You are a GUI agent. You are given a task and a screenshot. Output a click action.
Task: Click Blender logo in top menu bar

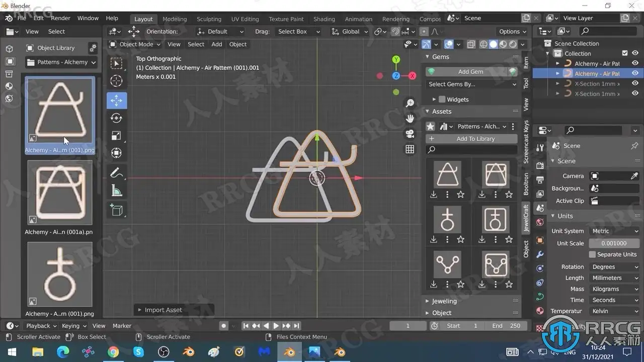(x=9, y=18)
